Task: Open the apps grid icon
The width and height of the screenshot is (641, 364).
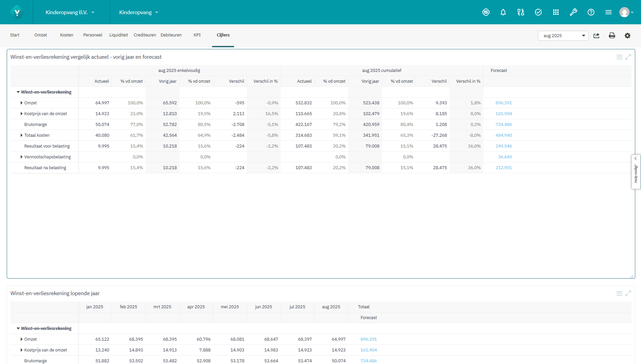Action: [x=556, y=12]
